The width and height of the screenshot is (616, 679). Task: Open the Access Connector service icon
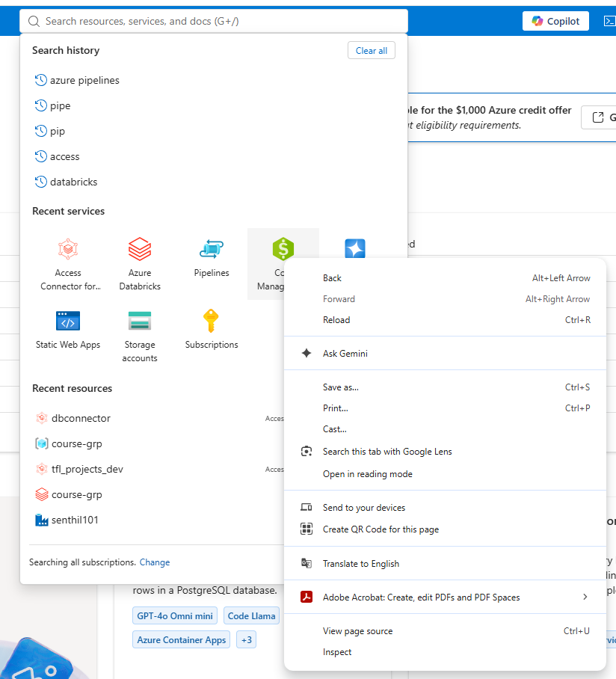pos(68,249)
